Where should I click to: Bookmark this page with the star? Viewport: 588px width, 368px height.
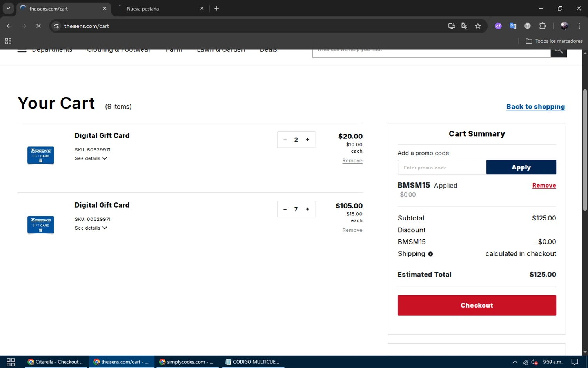click(478, 26)
